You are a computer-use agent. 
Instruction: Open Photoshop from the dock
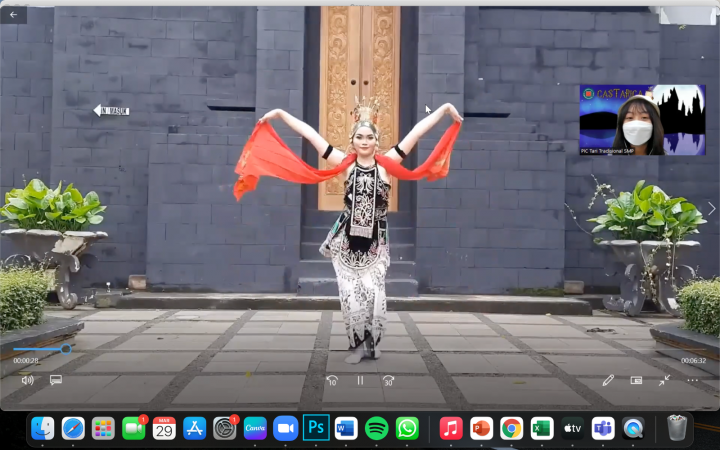pyautogui.click(x=316, y=428)
